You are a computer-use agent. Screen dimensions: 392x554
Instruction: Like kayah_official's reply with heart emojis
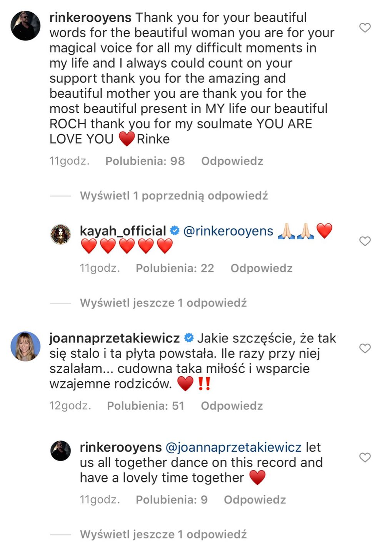point(365,241)
